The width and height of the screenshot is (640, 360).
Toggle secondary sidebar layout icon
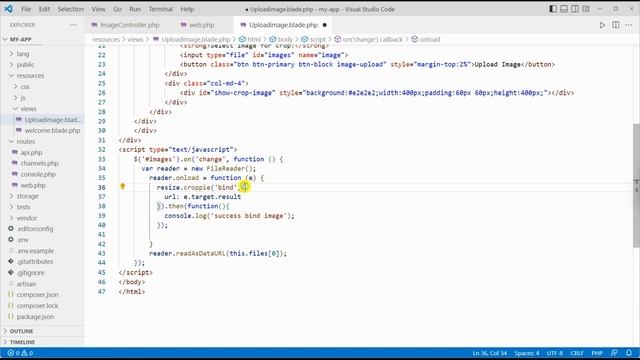pyautogui.click(x=575, y=9)
